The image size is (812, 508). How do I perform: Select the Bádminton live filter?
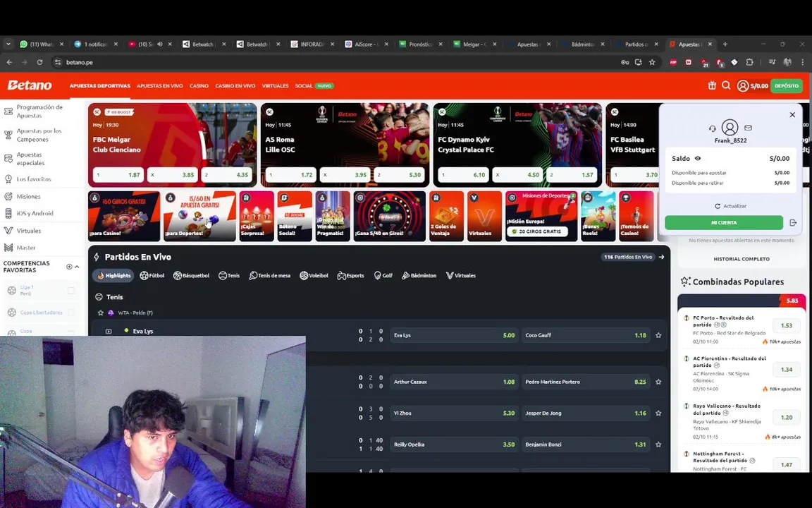[419, 276]
